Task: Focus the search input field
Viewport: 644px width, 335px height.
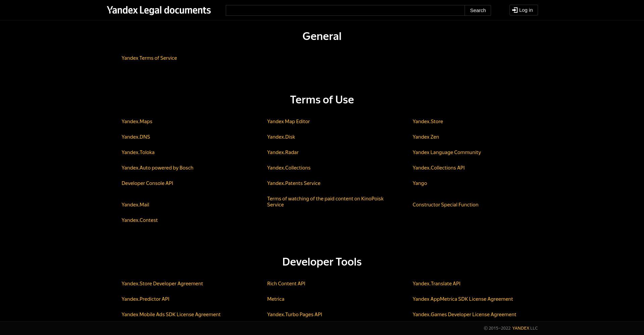Action: click(345, 10)
